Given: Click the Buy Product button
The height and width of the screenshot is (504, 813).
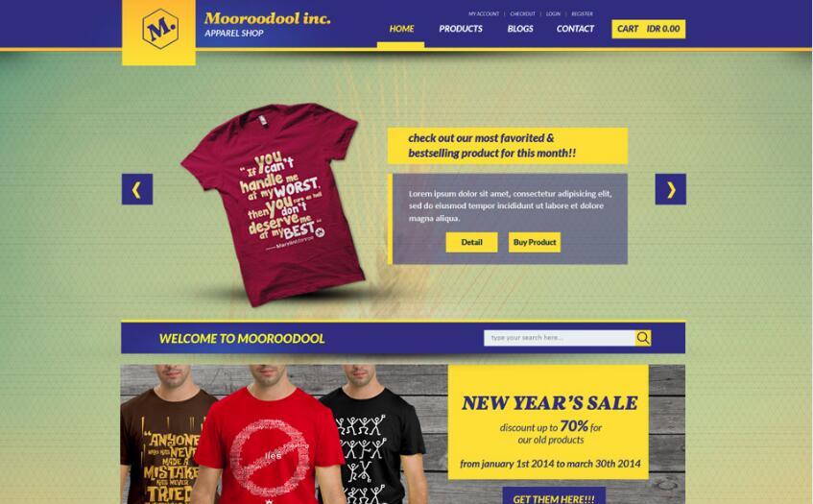Looking at the screenshot, I should click(x=534, y=242).
